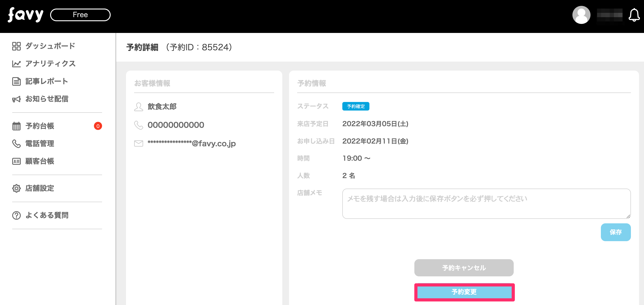Open 記事レポート from sidebar

(x=47, y=81)
